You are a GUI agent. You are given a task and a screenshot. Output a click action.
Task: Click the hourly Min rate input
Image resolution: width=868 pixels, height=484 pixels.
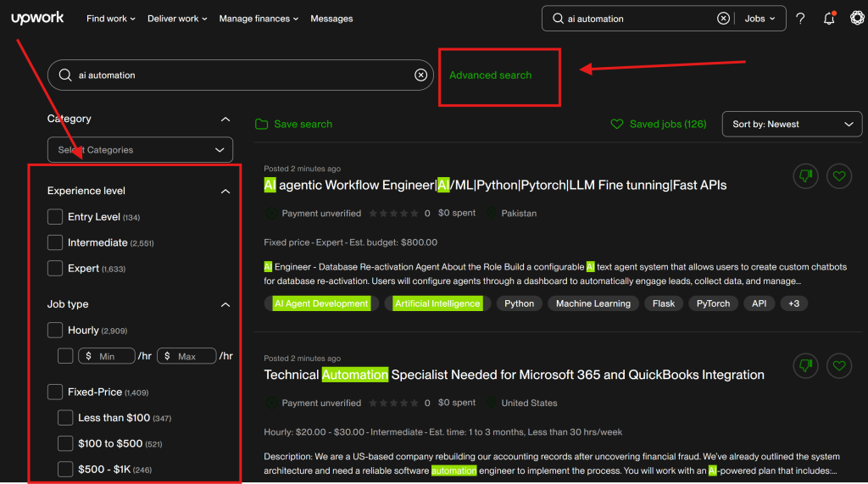click(106, 356)
